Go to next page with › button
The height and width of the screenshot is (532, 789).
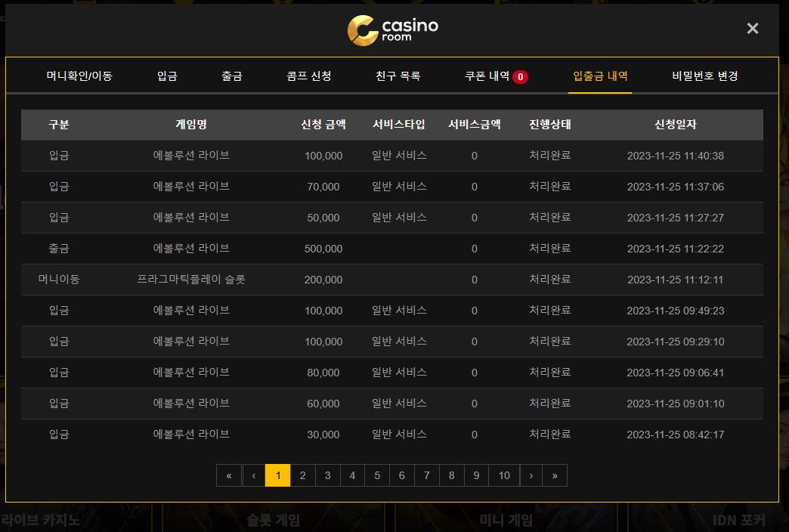pos(531,475)
